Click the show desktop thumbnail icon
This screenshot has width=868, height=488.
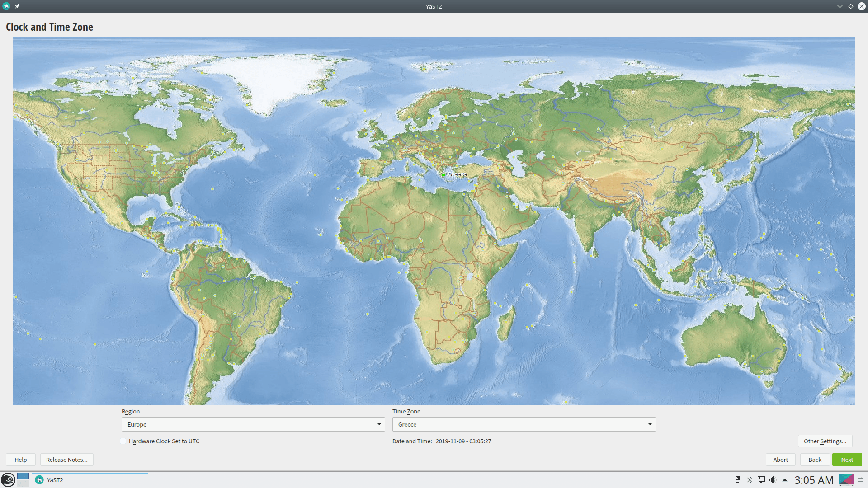pyautogui.click(x=846, y=479)
